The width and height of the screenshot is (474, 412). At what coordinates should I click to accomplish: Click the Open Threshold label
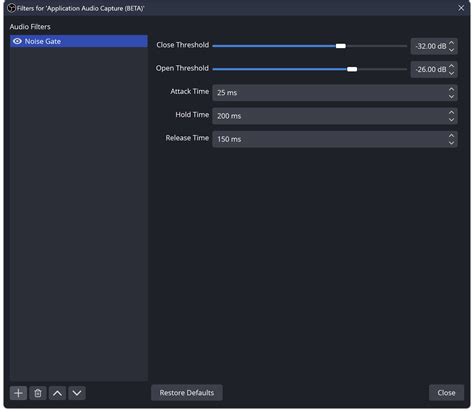point(182,68)
